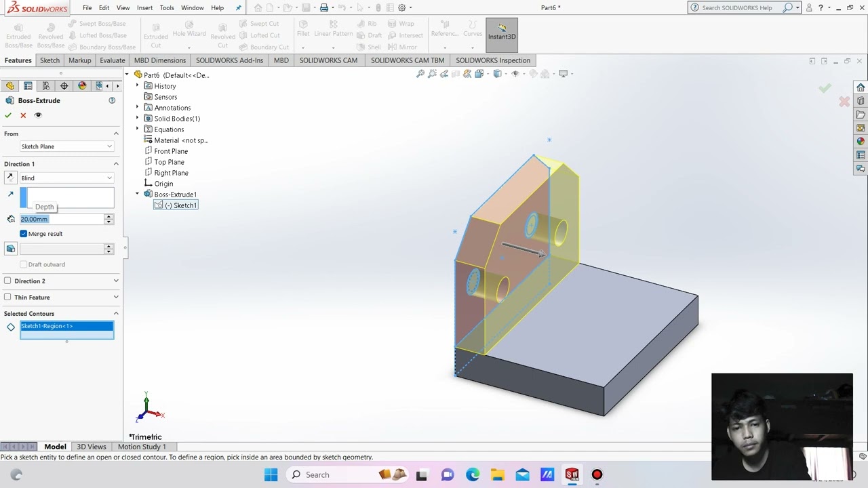The width and height of the screenshot is (868, 488).
Task: Click the Draft On/Off icon
Action: (10, 249)
